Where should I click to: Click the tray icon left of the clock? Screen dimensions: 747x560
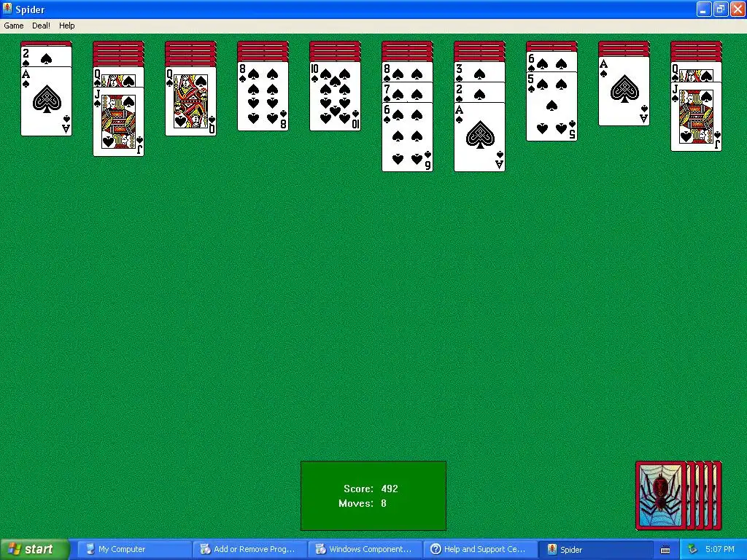[x=692, y=550]
